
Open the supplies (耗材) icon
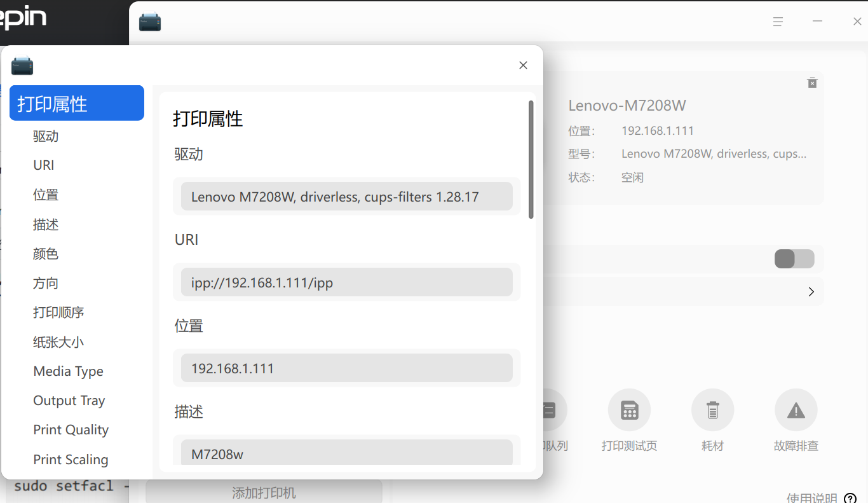tap(712, 410)
